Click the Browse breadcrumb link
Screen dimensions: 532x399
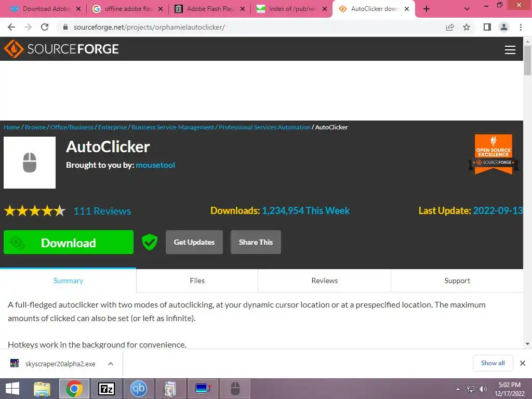pyautogui.click(x=35, y=127)
